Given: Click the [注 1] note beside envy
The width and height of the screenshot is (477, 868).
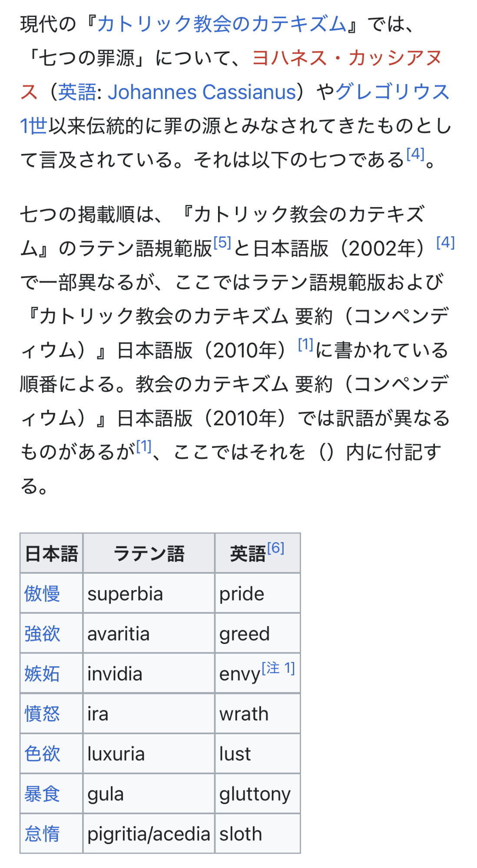Looking at the screenshot, I should point(278,668).
